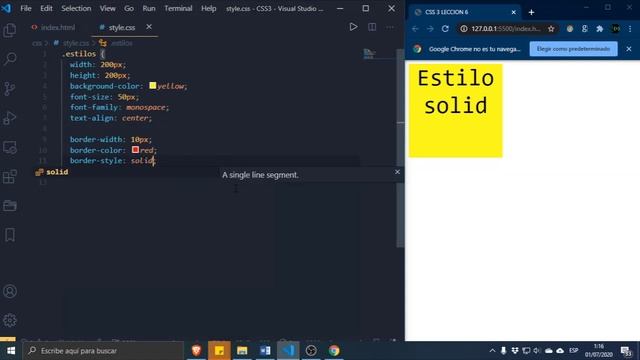
Task: Dismiss the default browser infobar
Action: click(629, 49)
